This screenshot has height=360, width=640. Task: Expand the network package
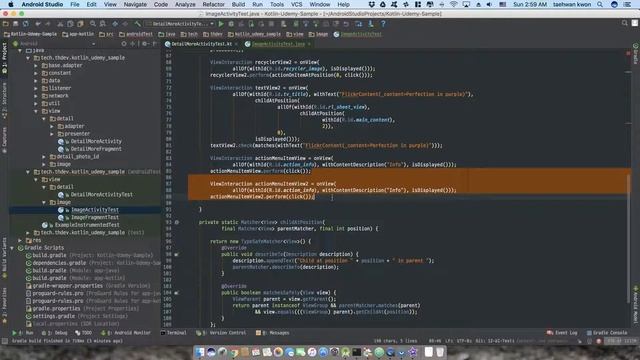36,96
